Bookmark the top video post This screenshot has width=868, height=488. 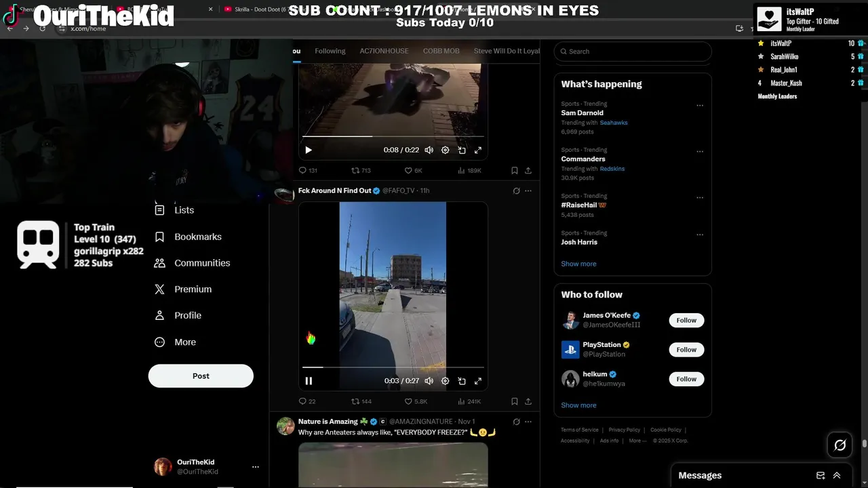click(x=515, y=170)
